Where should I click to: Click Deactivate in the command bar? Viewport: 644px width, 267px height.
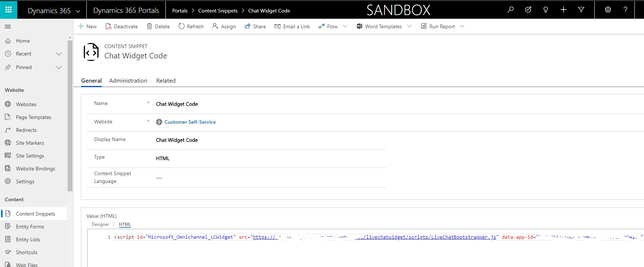(x=122, y=26)
